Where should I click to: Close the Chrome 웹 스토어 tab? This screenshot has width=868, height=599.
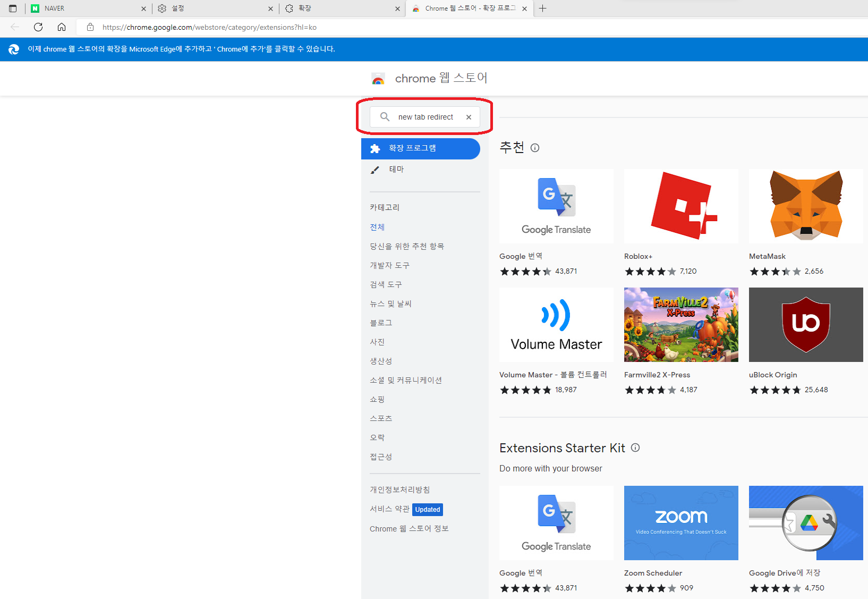524,9
